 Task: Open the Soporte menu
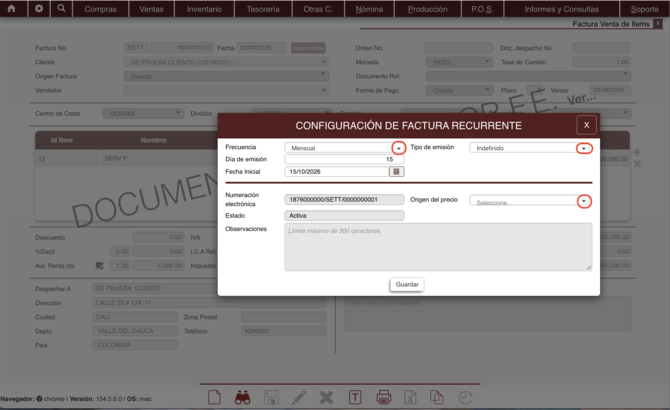click(x=644, y=9)
